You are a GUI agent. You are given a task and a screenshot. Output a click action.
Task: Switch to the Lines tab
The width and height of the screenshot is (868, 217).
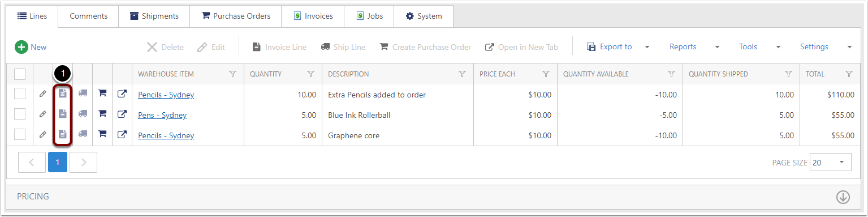32,16
